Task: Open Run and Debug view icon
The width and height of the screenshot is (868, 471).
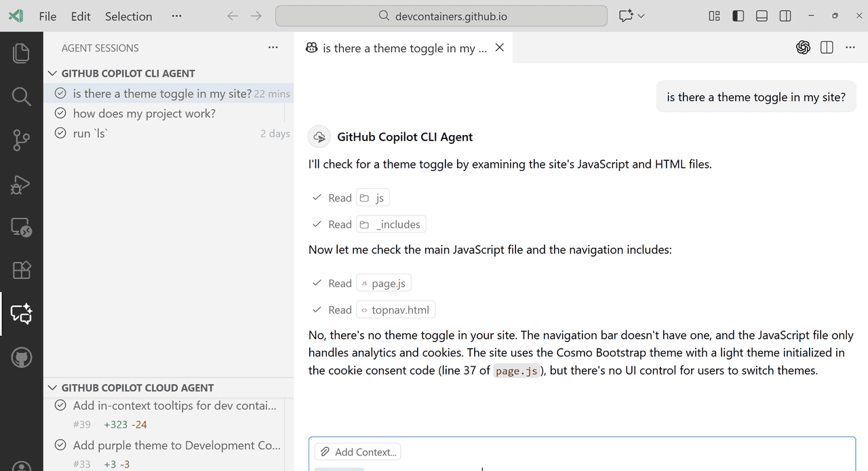Action: [21, 184]
